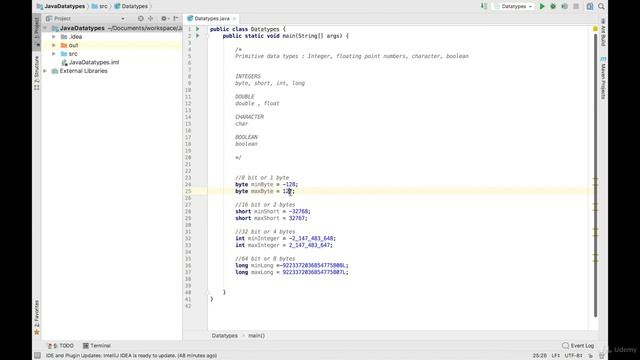Open the Project Structure icon
The width and height of the screenshot is (640, 360).
[x=590, y=7]
